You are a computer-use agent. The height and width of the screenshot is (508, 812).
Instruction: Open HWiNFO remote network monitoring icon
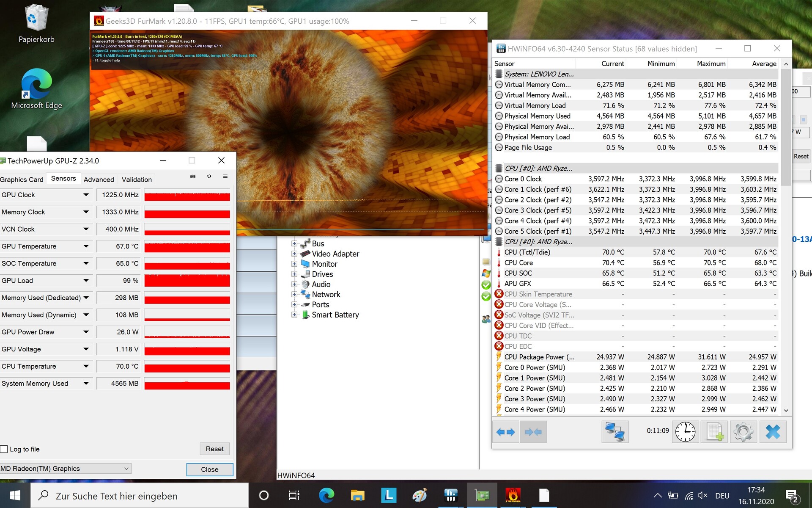pos(614,432)
